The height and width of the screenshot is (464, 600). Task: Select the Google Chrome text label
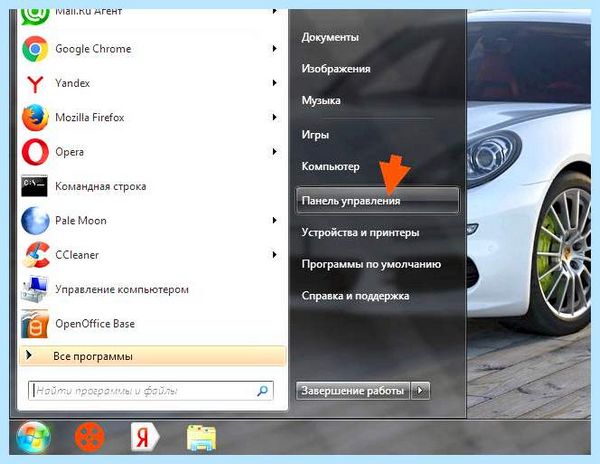tap(93, 49)
